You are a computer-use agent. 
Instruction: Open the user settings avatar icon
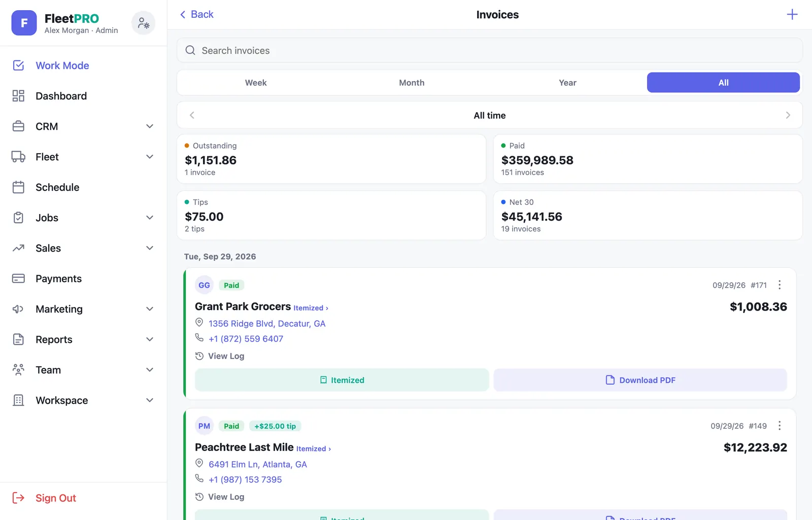tap(144, 23)
